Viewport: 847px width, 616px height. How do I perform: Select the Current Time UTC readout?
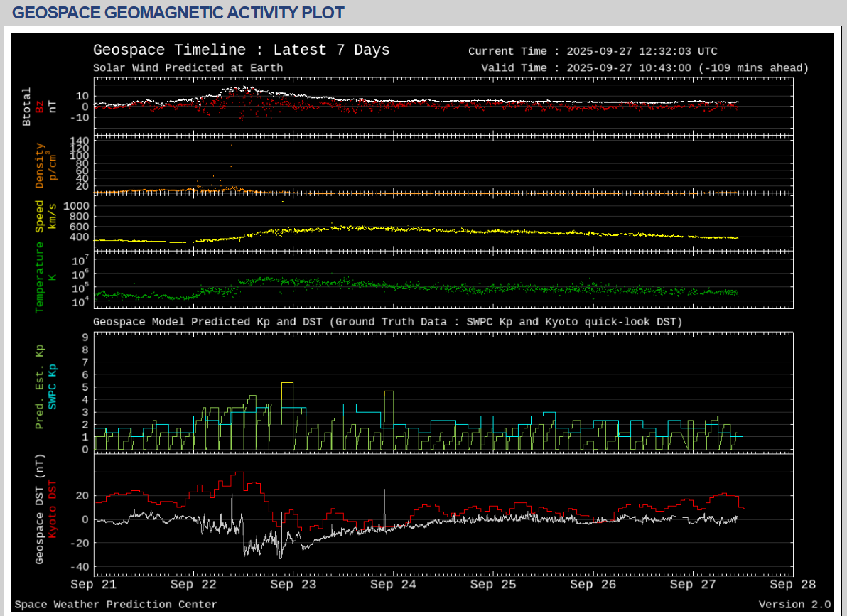coord(593,51)
